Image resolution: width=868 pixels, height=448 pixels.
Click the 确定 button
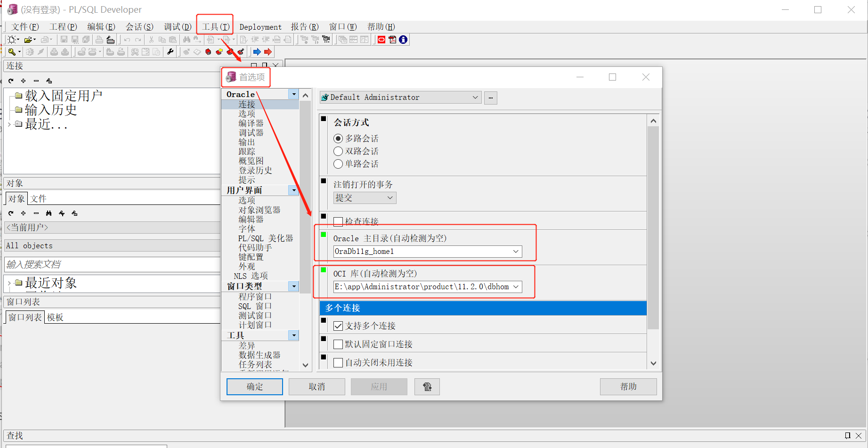[x=255, y=387]
